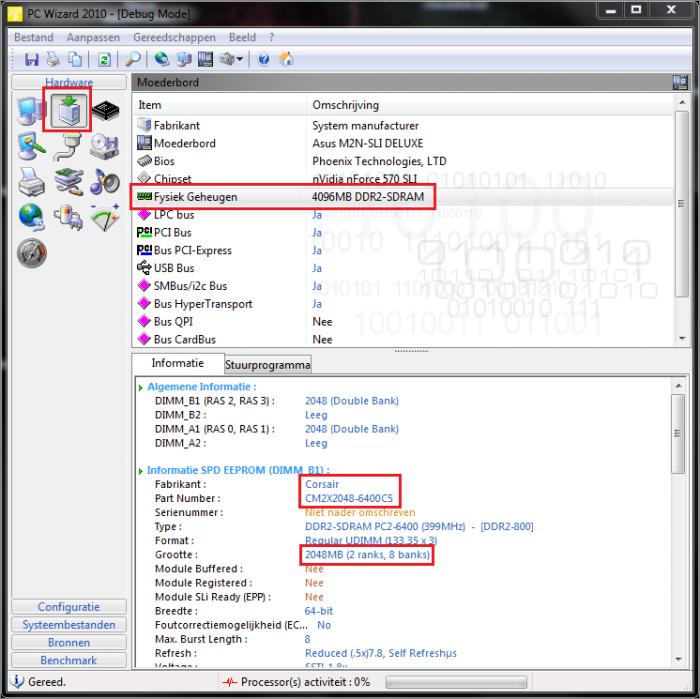
Task: Open the question mark help menu
Action: (271, 37)
